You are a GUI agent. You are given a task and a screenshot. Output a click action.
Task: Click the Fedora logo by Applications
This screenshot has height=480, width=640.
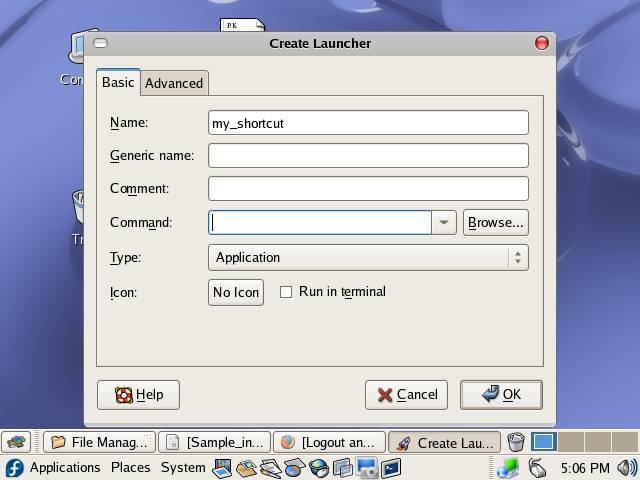(x=14, y=468)
